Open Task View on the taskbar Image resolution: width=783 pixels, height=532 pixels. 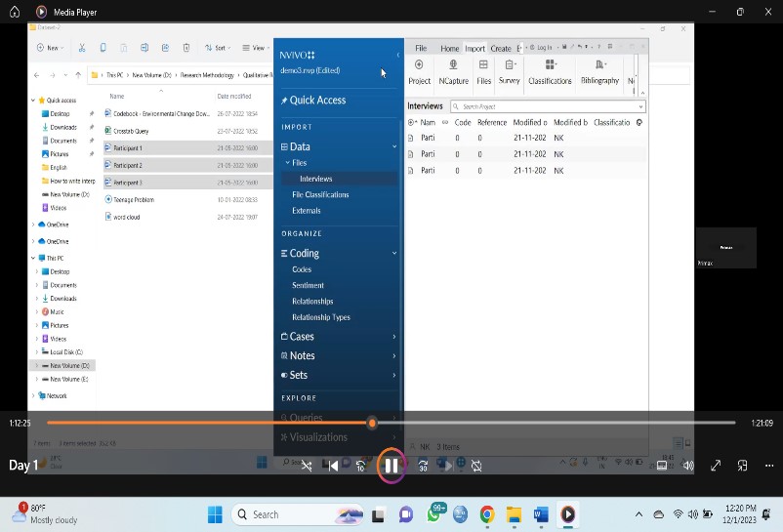(378, 514)
